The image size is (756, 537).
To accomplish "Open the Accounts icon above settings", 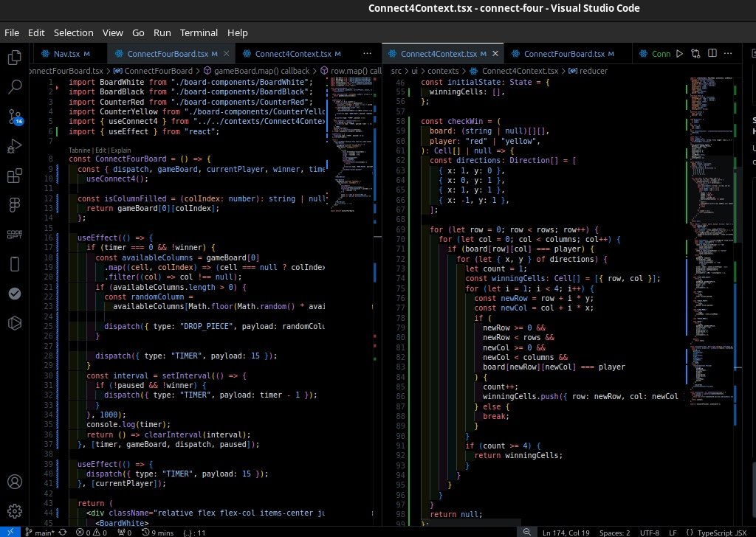I will tap(15, 481).
